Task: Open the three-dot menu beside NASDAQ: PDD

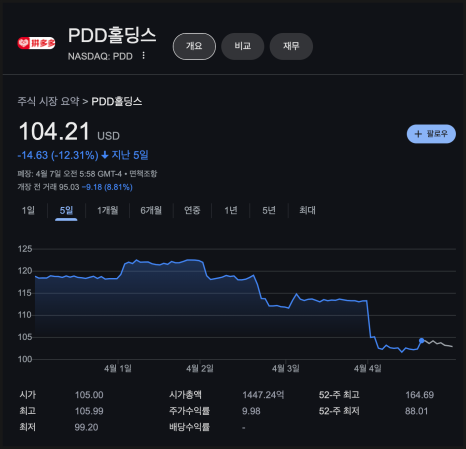Action: [143, 56]
